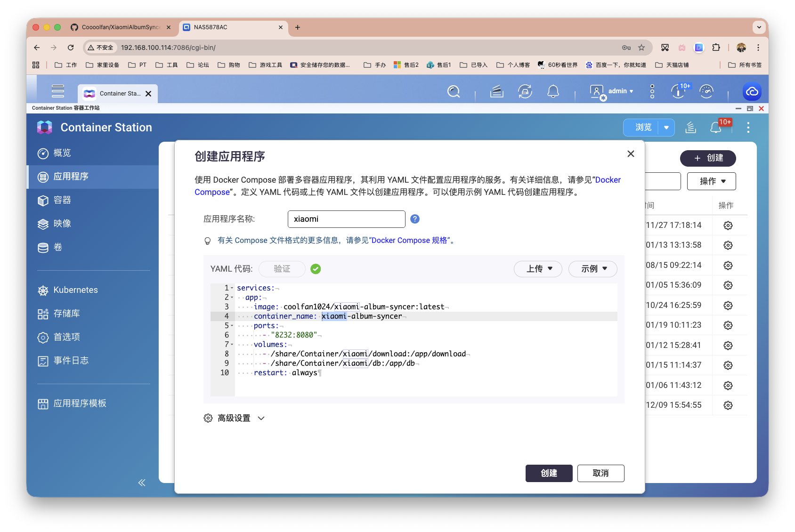This screenshot has height=532, width=795.
Task: Open the background tasks icon in Container Station
Action: pos(690,127)
